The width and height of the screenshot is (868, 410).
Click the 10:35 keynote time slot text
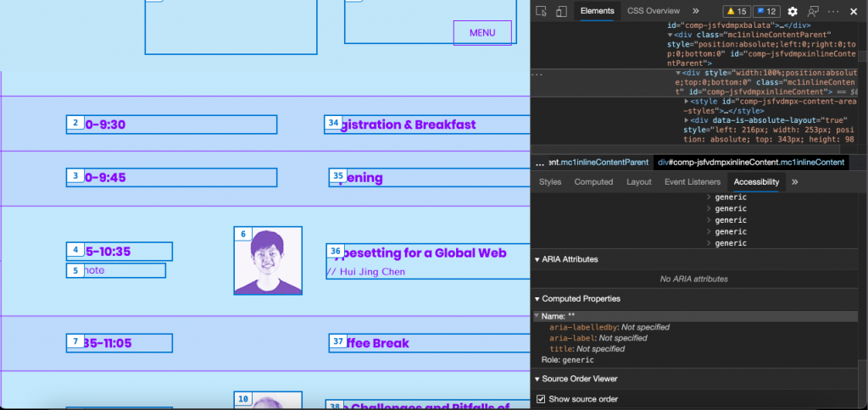[x=107, y=252]
